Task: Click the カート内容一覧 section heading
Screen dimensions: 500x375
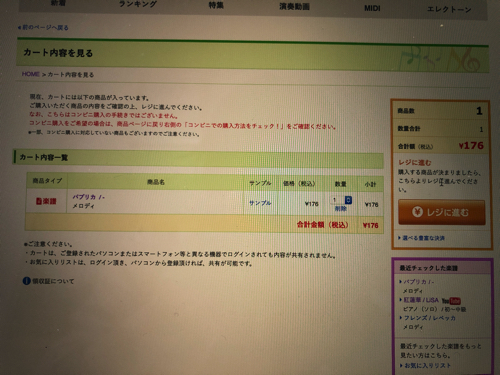Action: (44, 157)
